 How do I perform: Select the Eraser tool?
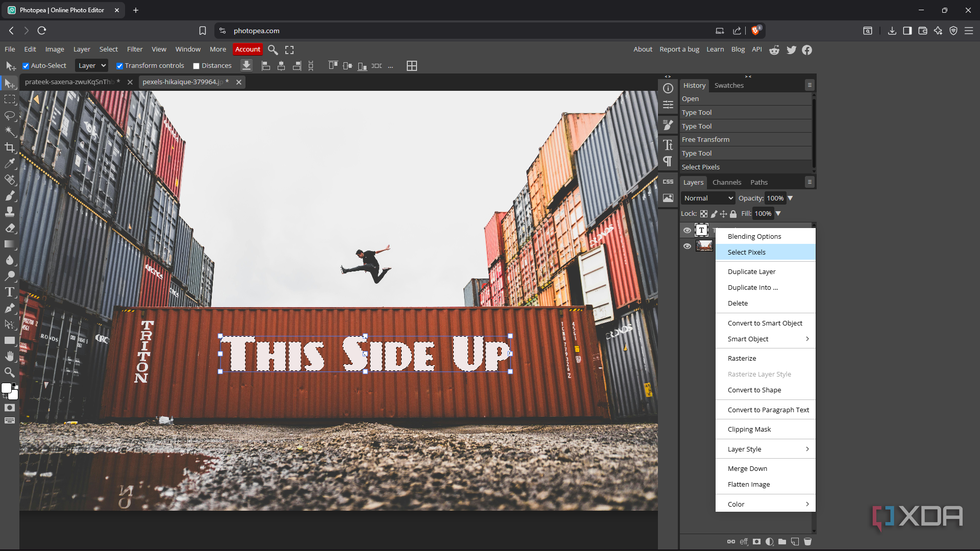click(x=10, y=228)
